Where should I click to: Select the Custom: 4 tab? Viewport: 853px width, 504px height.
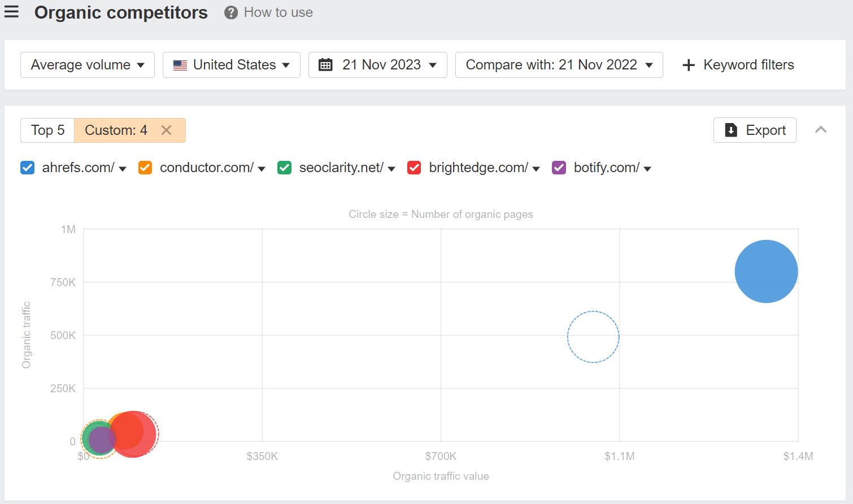point(115,130)
